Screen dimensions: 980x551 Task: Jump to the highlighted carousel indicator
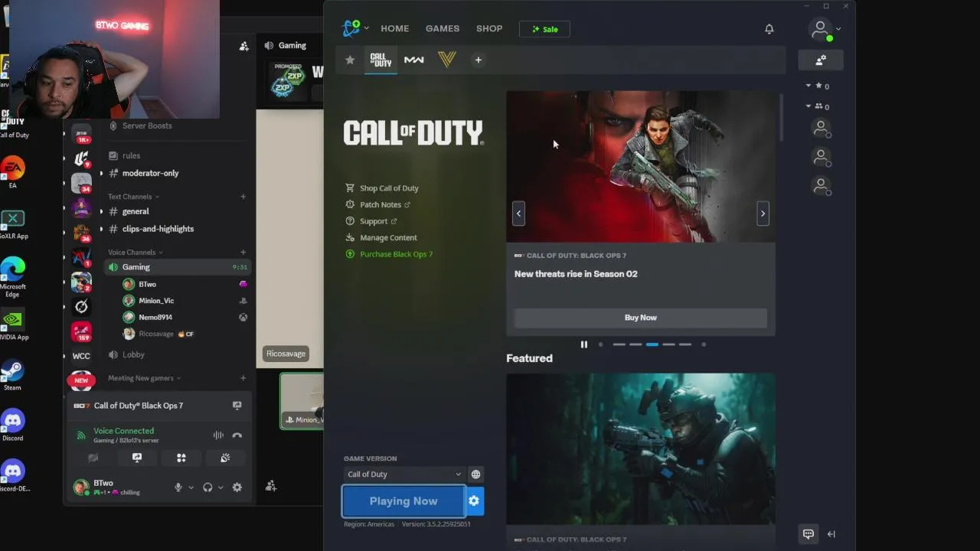[x=652, y=344]
